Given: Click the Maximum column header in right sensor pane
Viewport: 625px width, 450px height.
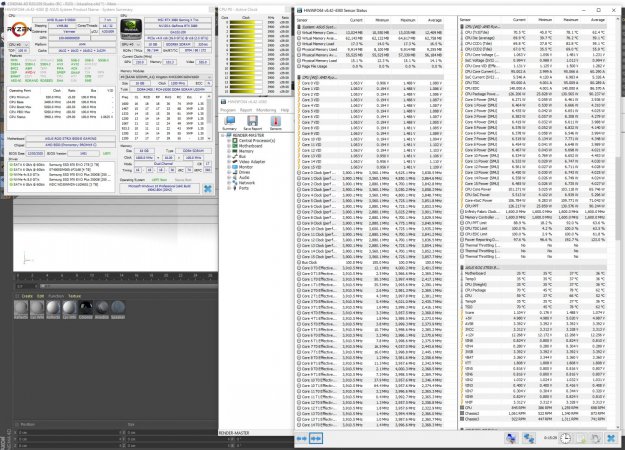Looking at the screenshot, I should coord(571,20).
